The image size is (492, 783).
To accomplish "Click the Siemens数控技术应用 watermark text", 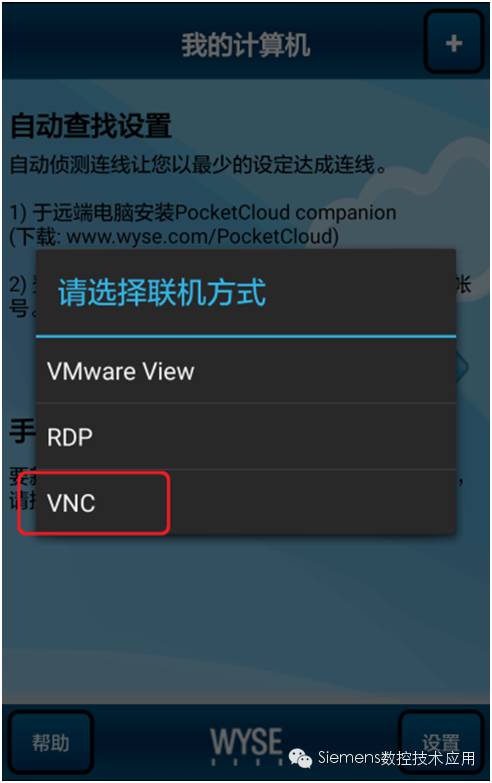I will pyautogui.click(x=397, y=758).
